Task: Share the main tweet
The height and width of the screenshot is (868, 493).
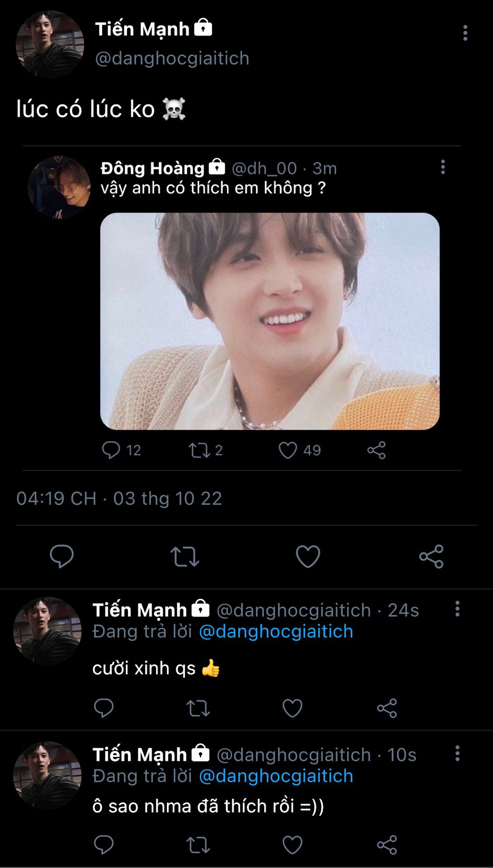Action: (x=431, y=556)
